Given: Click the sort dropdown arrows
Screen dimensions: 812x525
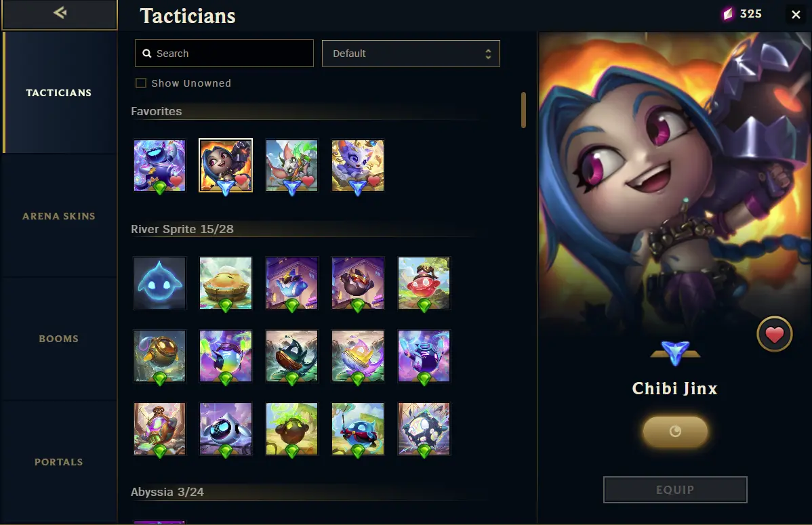Looking at the screenshot, I should pos(488,54).
